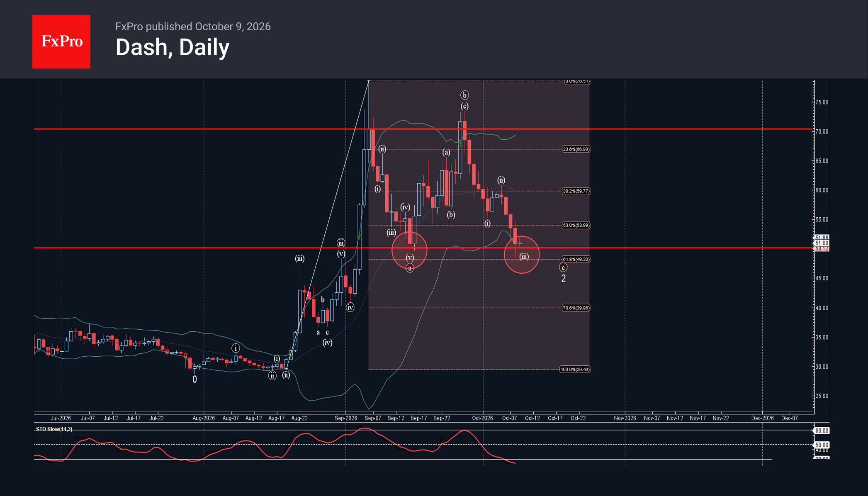
Task: Click the 50.00 stochastic level label
Action: point(821,445)
